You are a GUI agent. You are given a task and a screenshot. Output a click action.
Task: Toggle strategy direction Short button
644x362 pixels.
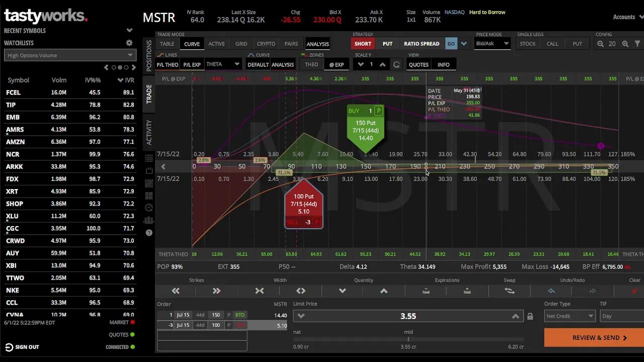[x=363, y=44]
